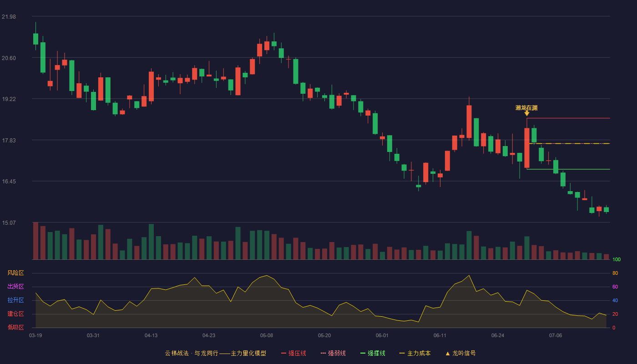The width and height of the screenshot is (637, 364).
Task: Click the 06-11 date label
Action: click(440, 335)
